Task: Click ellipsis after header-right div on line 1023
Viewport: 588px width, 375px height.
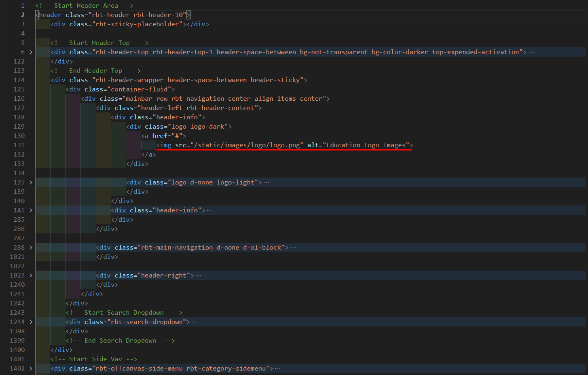Action: pyautogui.click(x=198, y=275)
